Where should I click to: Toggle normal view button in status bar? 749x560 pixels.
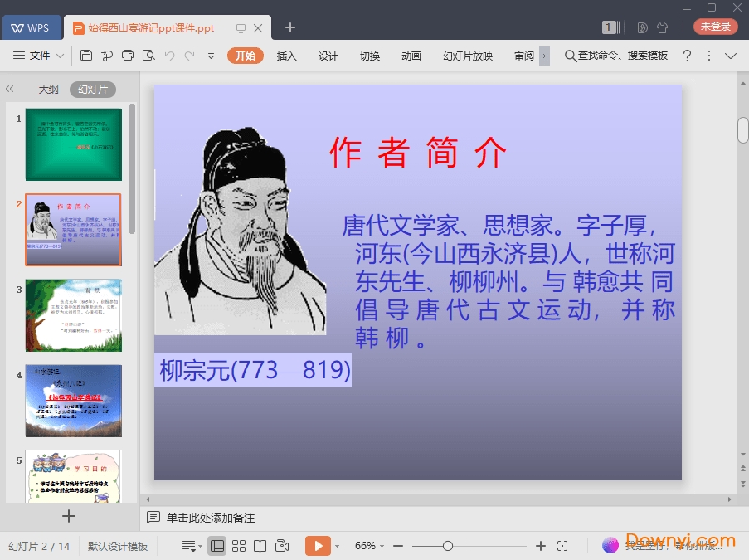point(217,546)
